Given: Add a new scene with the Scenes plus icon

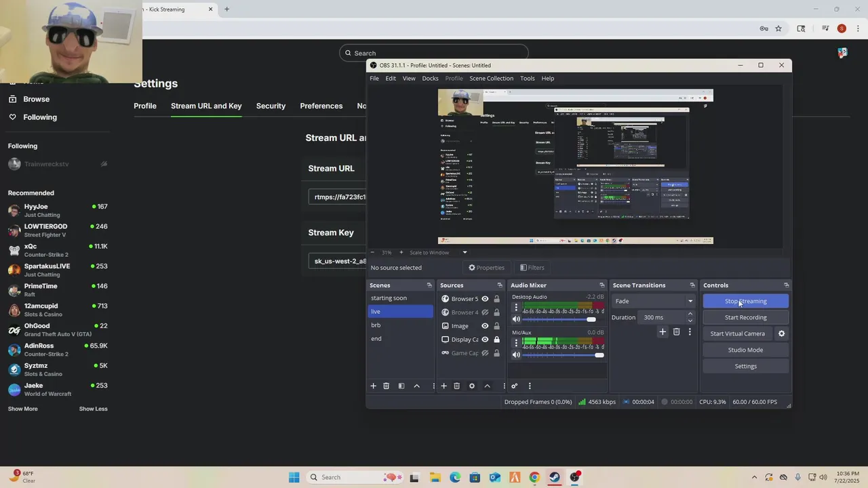Looking at the screenshot, I should coord(373,386).
